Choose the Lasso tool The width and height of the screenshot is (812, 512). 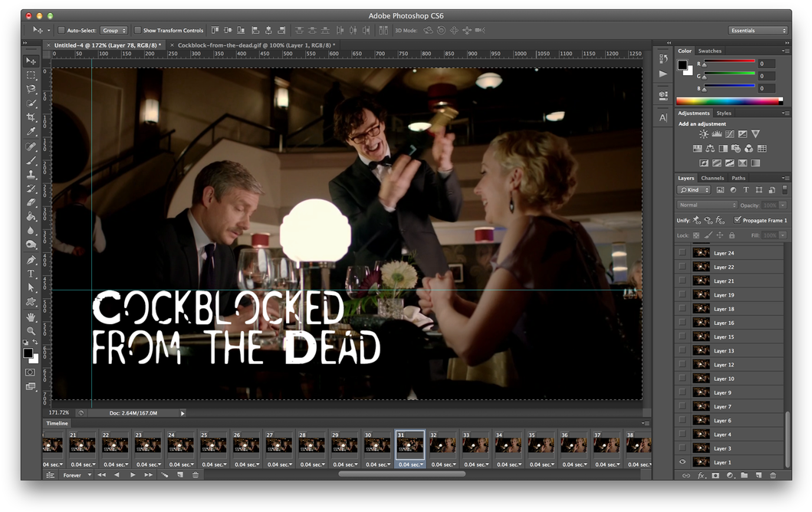click(31, 89)
